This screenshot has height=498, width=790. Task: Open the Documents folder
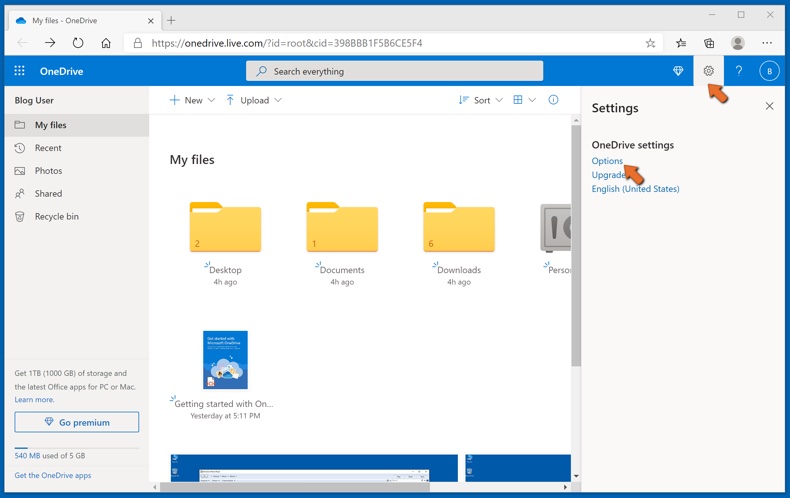click(x=342, y=228)
